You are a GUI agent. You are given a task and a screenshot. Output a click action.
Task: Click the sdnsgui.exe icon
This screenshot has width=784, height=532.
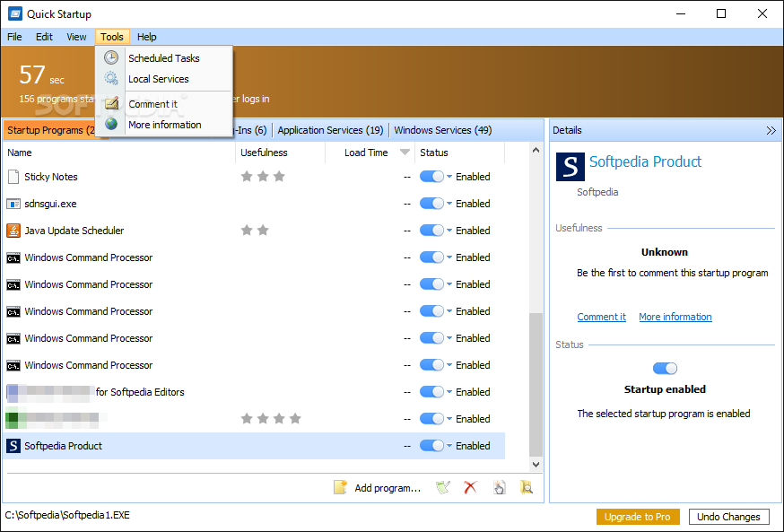pyautogui.click(x=13, y=204)
